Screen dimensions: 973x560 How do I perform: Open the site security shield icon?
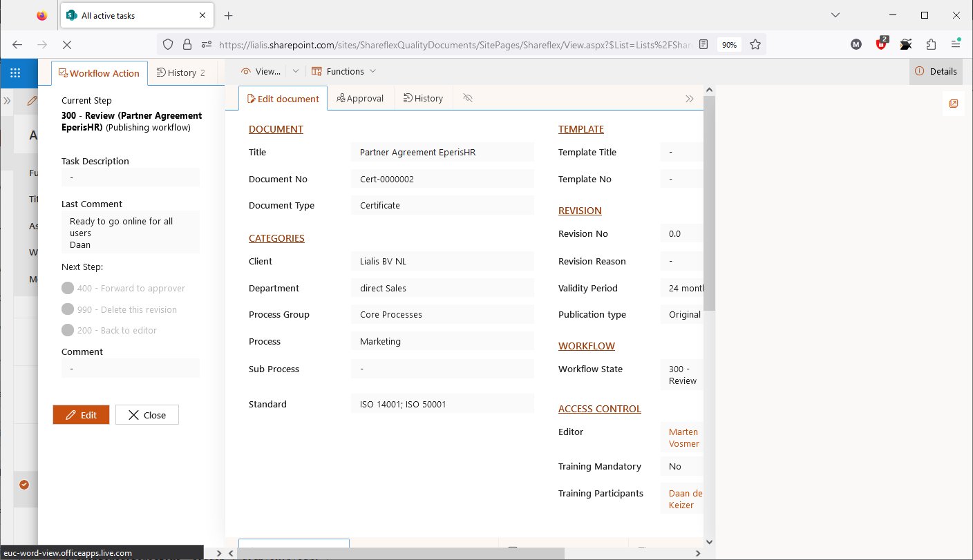[168, 44]
